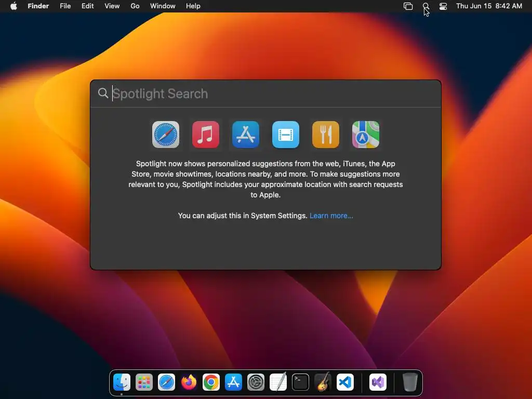This screenshot has height=399, width=532.
Task: Launch Google Chrome from the Dock
Action: (211, 382)
